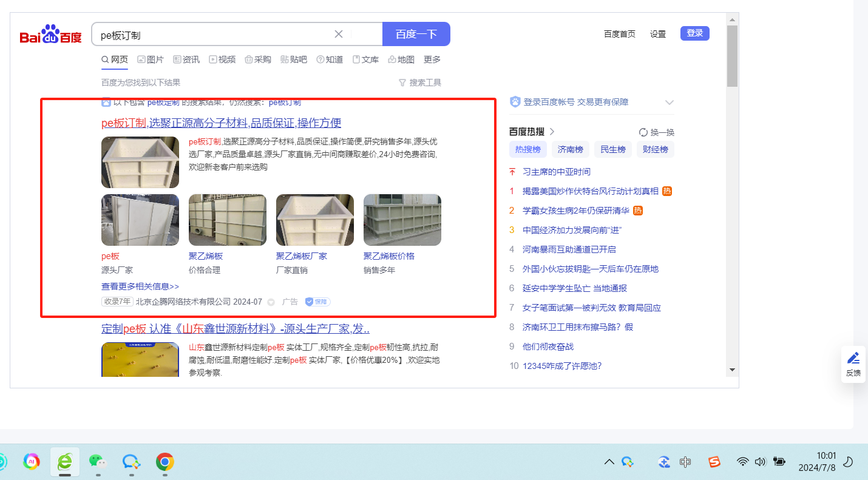Expand the 登录百度帐号 panel chevron
This screenshot has width=868, height=480.
click(x=670, y=102)
